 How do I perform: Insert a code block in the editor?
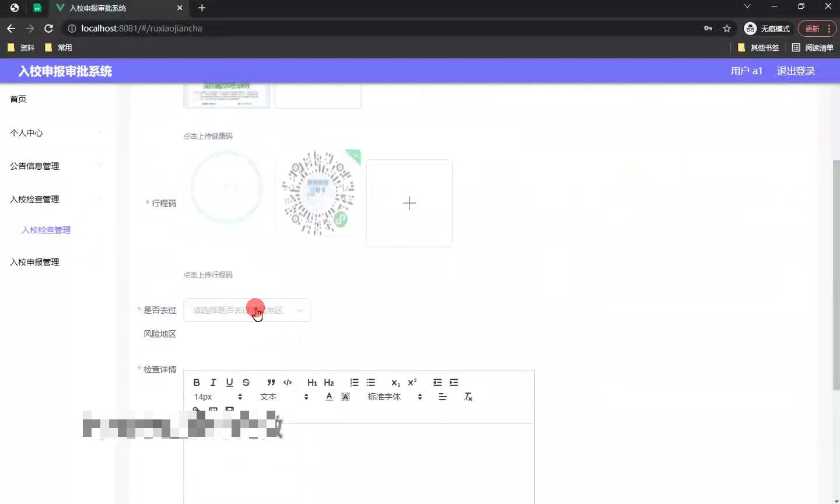pos(288,383)
